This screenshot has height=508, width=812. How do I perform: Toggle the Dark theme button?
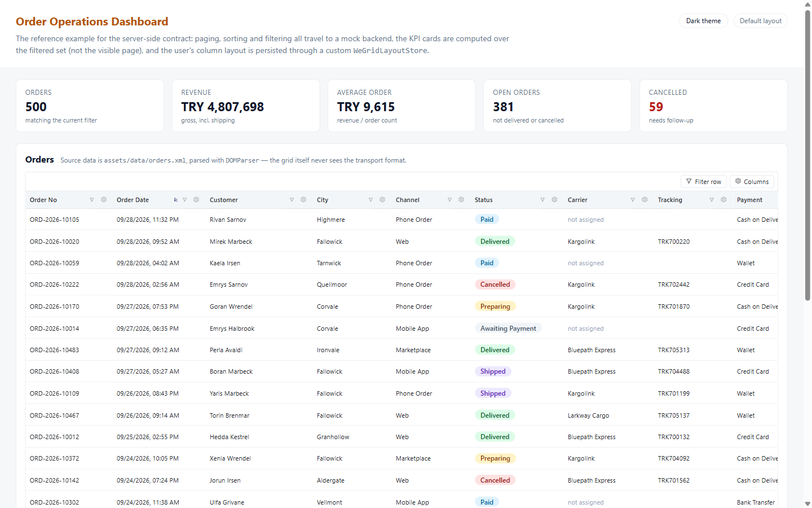(703, 21)
